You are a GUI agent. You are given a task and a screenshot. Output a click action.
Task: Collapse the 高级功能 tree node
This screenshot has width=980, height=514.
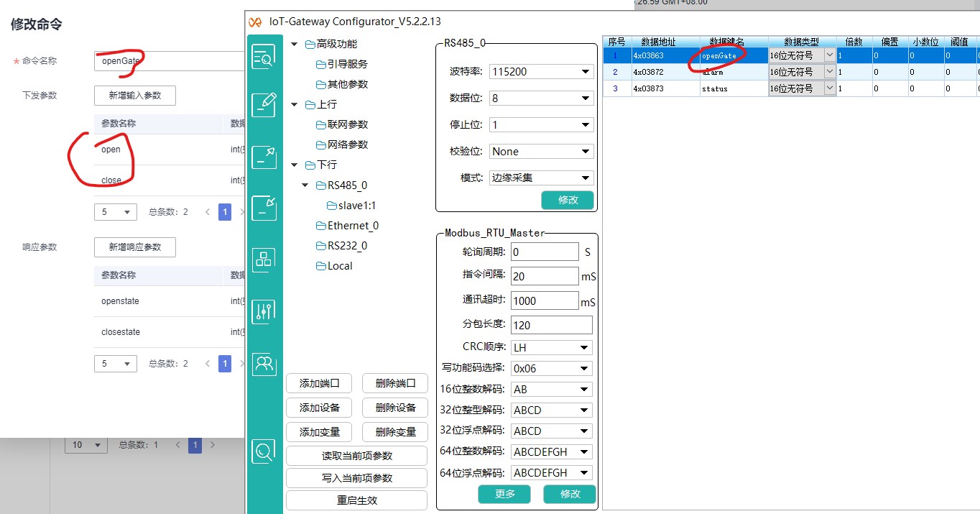pos(295,45)
